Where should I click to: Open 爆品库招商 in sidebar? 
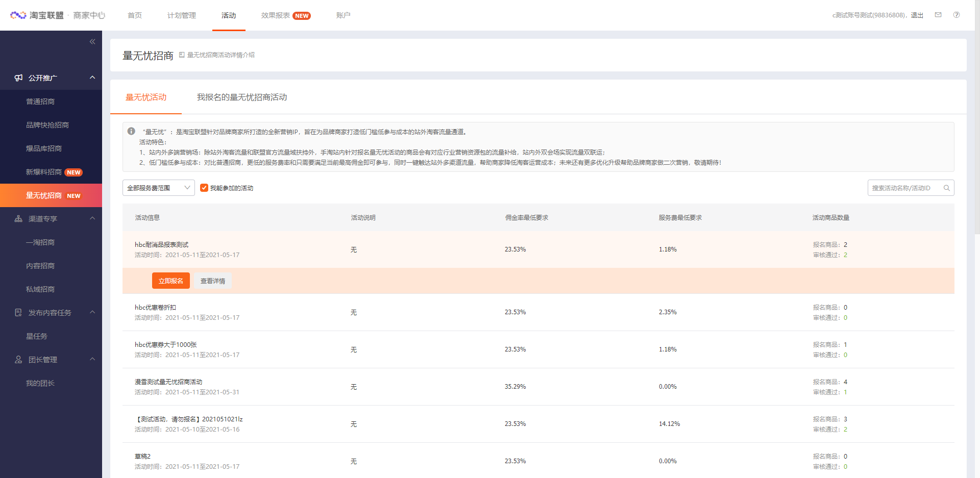[44, 148]
